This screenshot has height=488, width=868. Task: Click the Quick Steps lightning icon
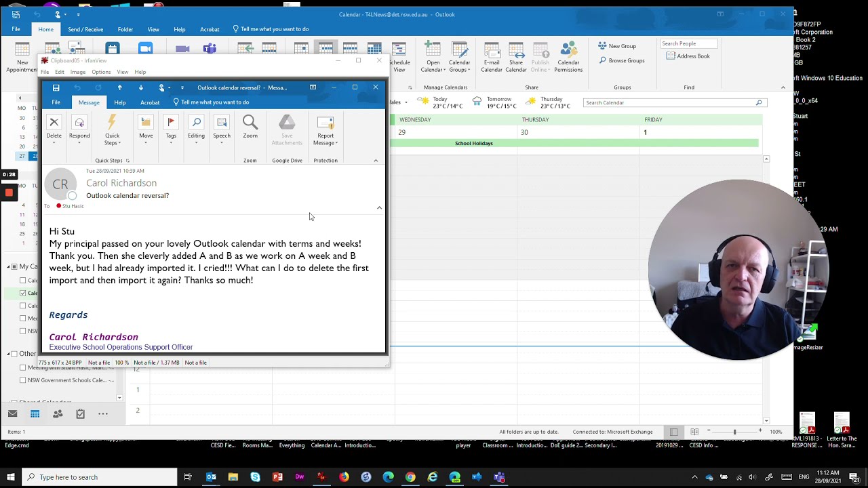coord(112,122)
